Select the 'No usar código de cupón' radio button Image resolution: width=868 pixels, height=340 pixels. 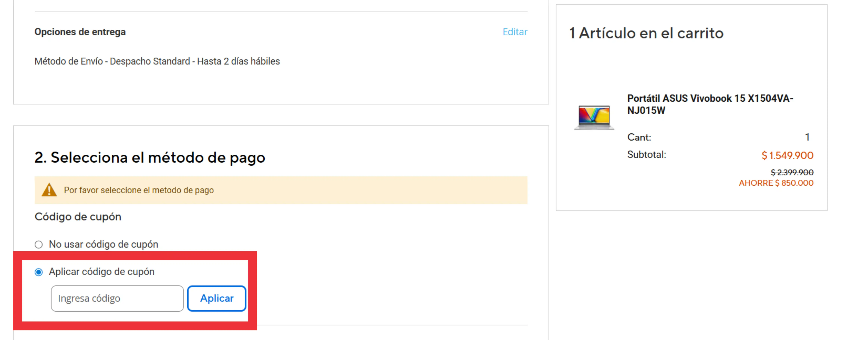[x=39, y=244]
